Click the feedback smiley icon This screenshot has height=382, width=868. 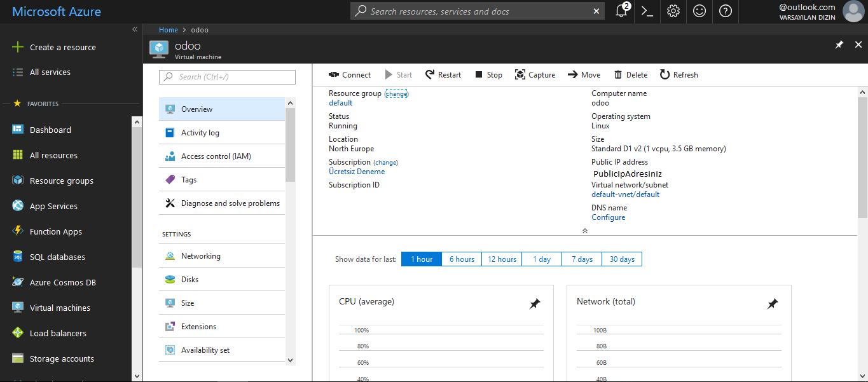699,11
